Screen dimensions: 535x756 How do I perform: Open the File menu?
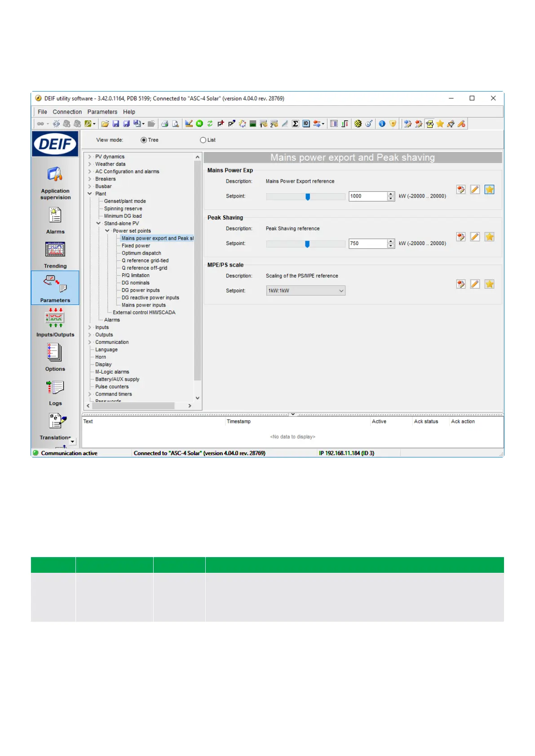tap(42, 112)
